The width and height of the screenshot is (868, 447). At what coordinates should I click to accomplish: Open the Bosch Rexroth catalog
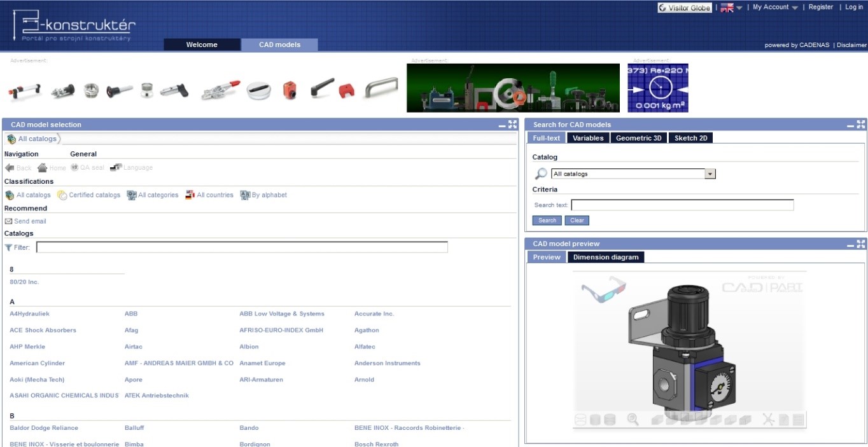coord(377,444)
